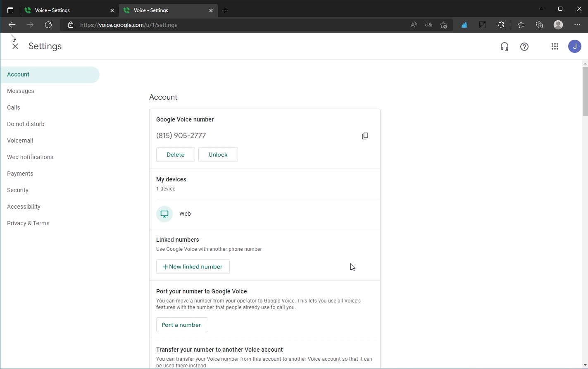Open browser settings and more menu
The height and width of the screenshot is (369, 588).
577,25
